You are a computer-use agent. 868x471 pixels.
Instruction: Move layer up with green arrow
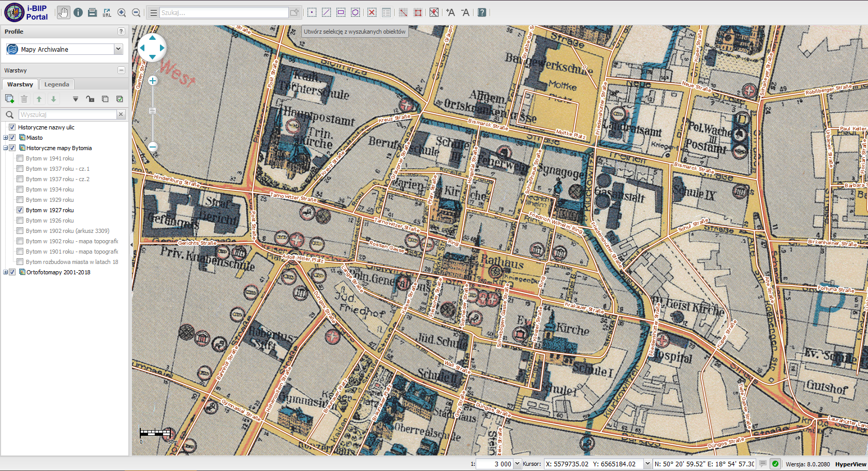[39, 99]
